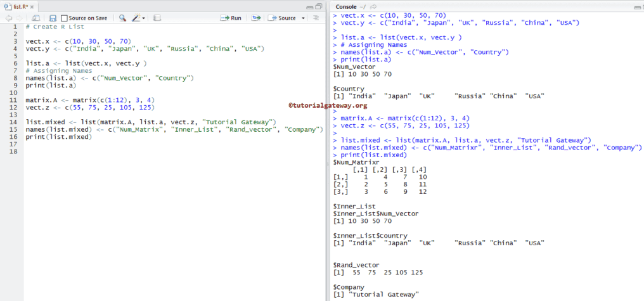
Task: Click '$Num_Matrixr' output heading in Console
Action: 356,162
